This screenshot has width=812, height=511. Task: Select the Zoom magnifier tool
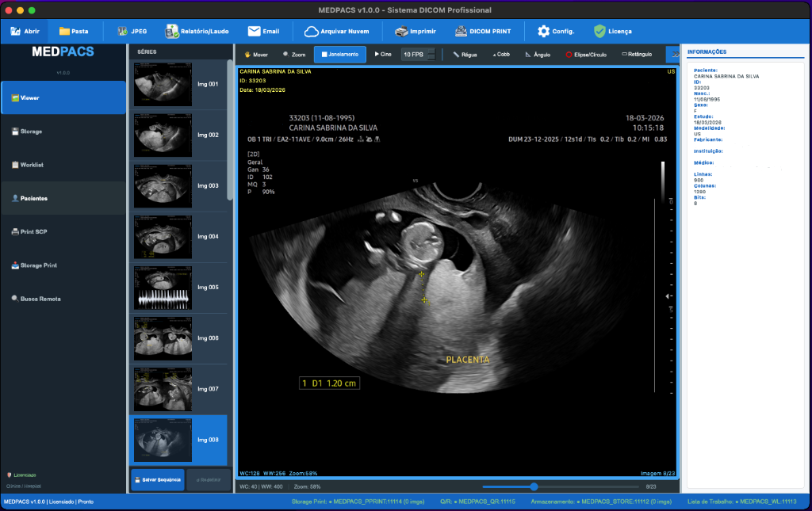point(294,55)
